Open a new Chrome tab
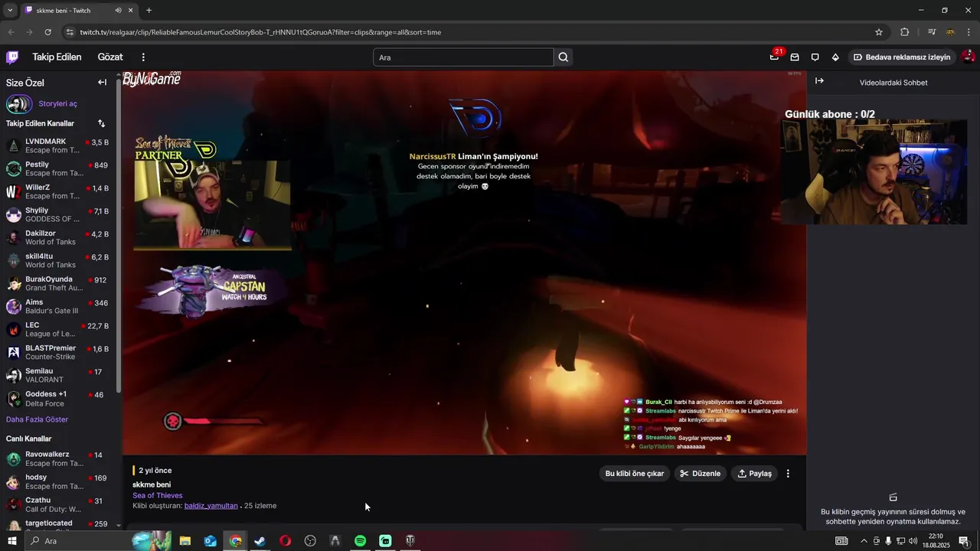This screenshot has height=551, width=980. [x=149, y=11]
